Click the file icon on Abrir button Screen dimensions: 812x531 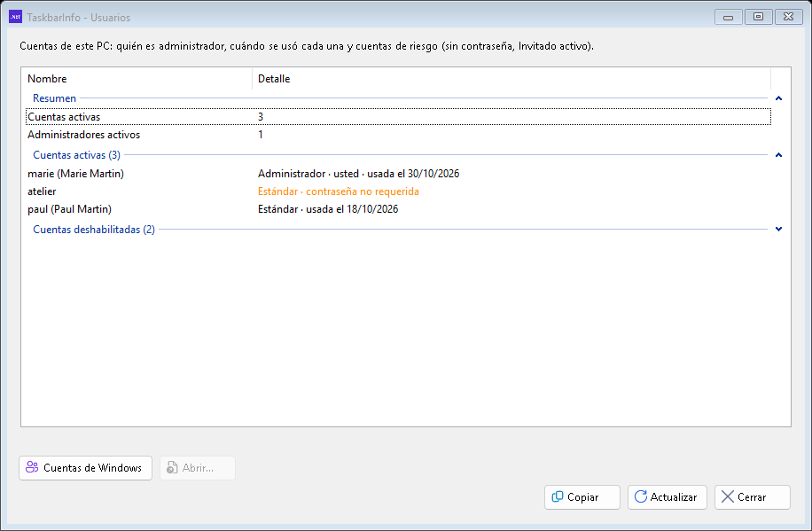click(x=172, y=468)
